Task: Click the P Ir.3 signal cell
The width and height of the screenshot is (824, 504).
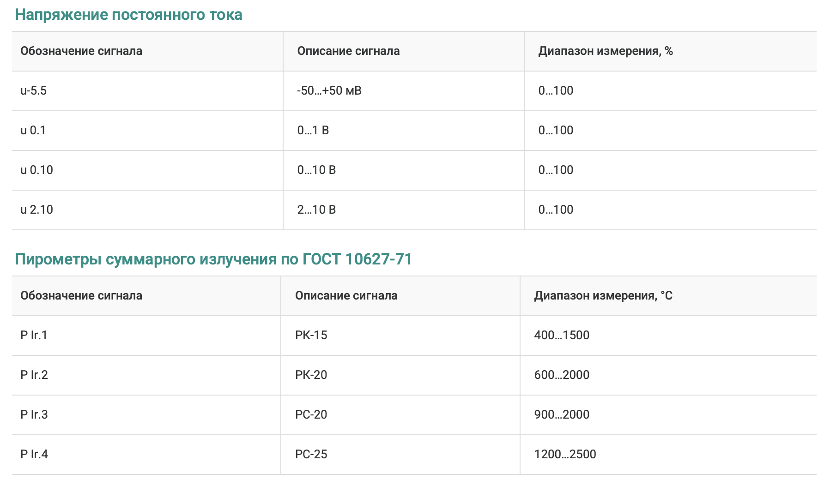Action: pos(34,415)
